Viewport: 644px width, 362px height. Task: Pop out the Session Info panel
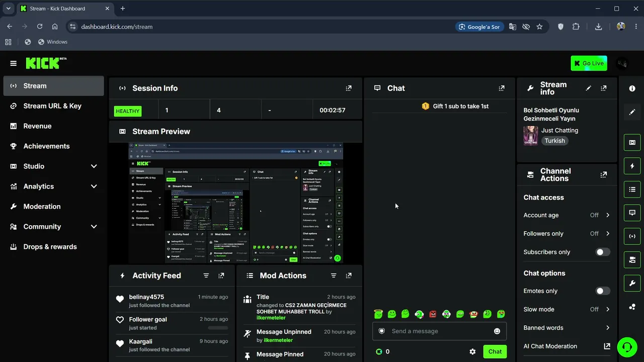tap(349, 88)
